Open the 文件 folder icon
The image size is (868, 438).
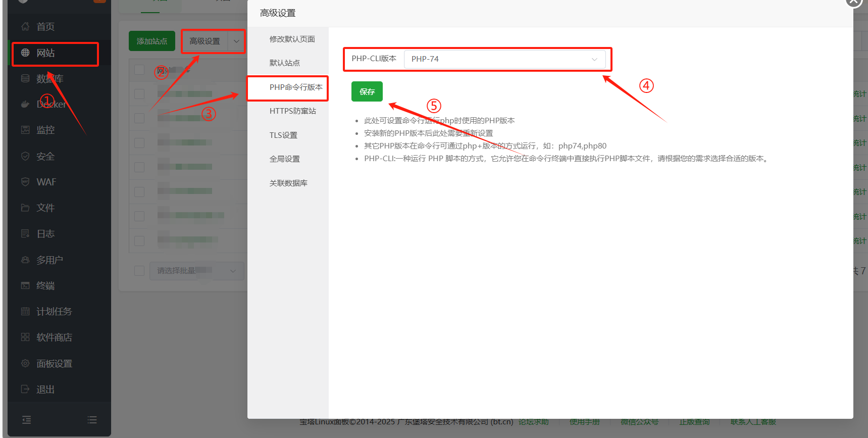[x=25, y=208]
